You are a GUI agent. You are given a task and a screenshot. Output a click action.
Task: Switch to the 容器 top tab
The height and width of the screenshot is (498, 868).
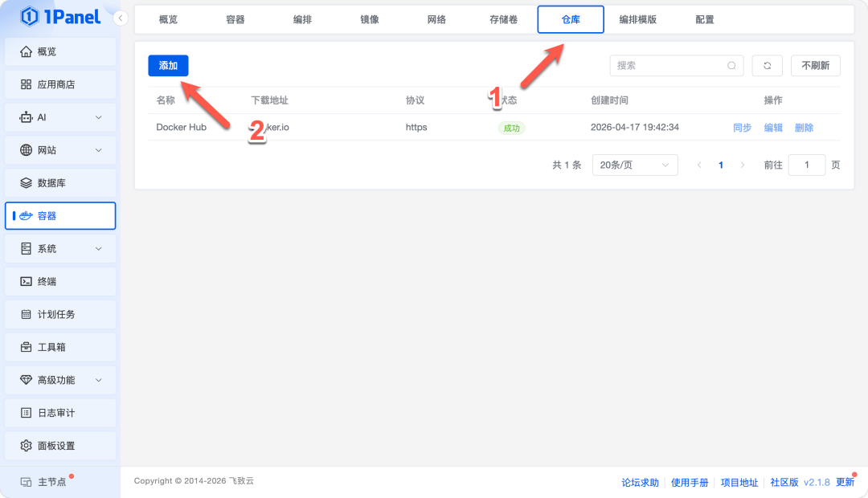click(235, 19)
